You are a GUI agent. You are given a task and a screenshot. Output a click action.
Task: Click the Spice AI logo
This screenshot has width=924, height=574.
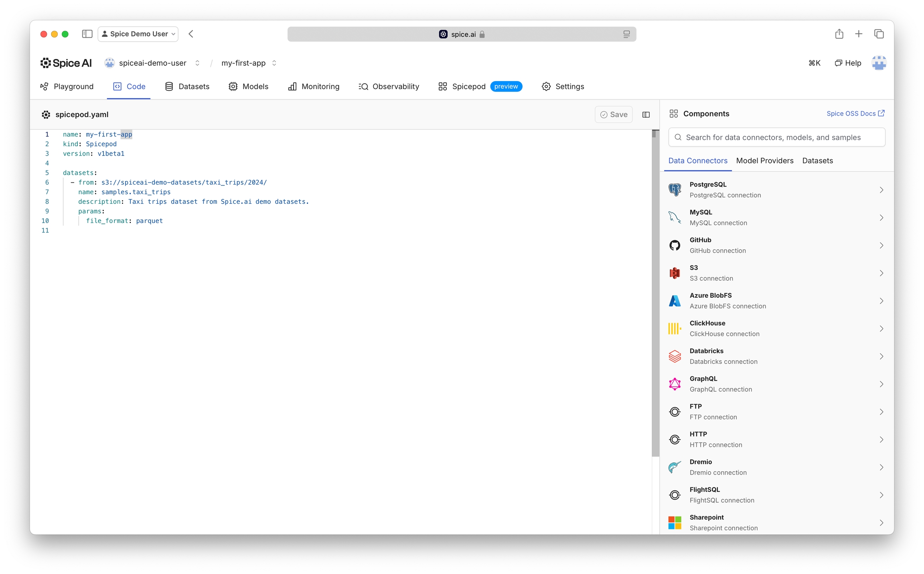66,63
